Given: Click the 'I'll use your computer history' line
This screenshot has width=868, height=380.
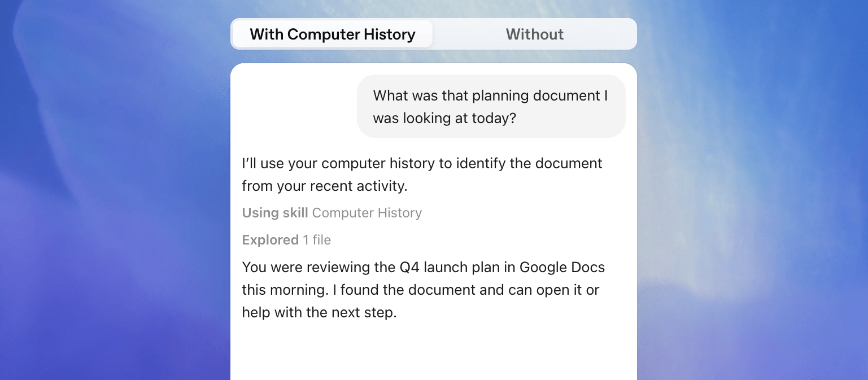Looking at the screenshot, I should coord(422,163).
